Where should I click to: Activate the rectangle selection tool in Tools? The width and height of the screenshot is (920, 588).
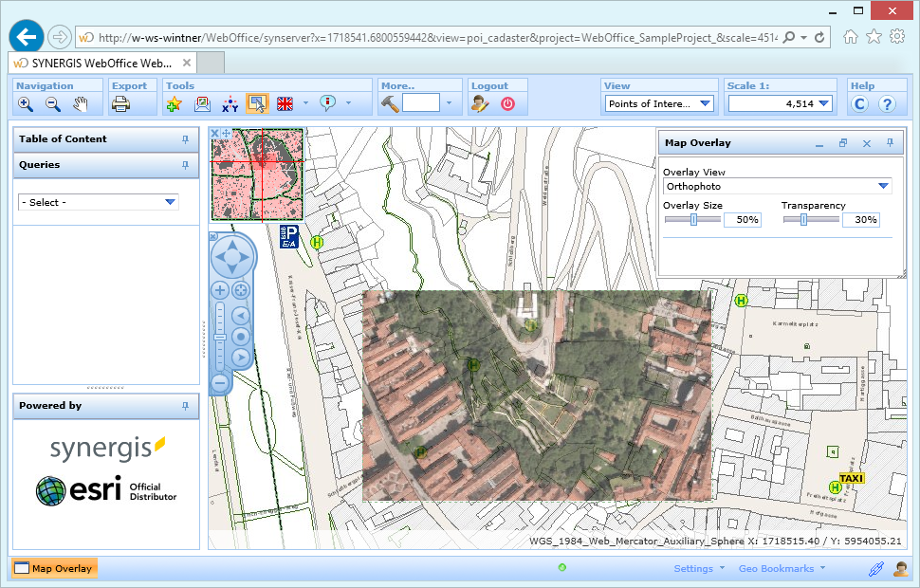(x=258, y=102)
